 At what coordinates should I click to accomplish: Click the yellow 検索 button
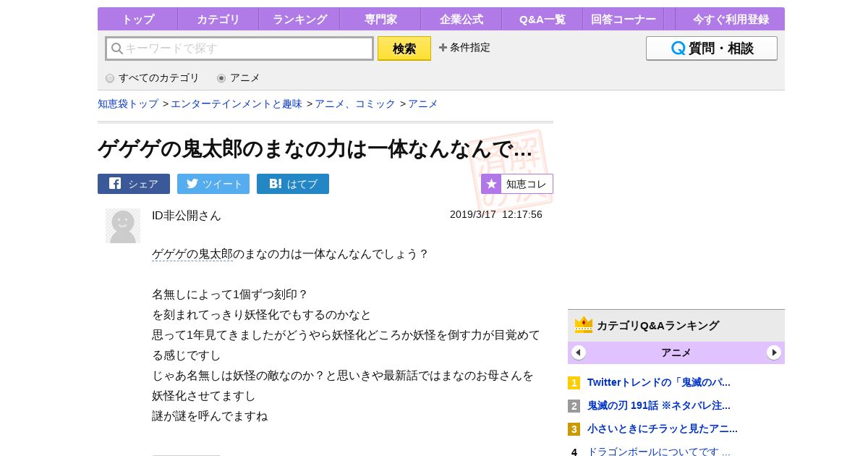[404, 48]
